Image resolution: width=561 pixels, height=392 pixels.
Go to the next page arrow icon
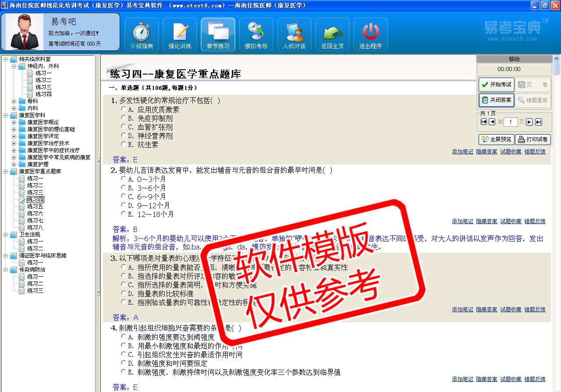click(x=529, y=122)
